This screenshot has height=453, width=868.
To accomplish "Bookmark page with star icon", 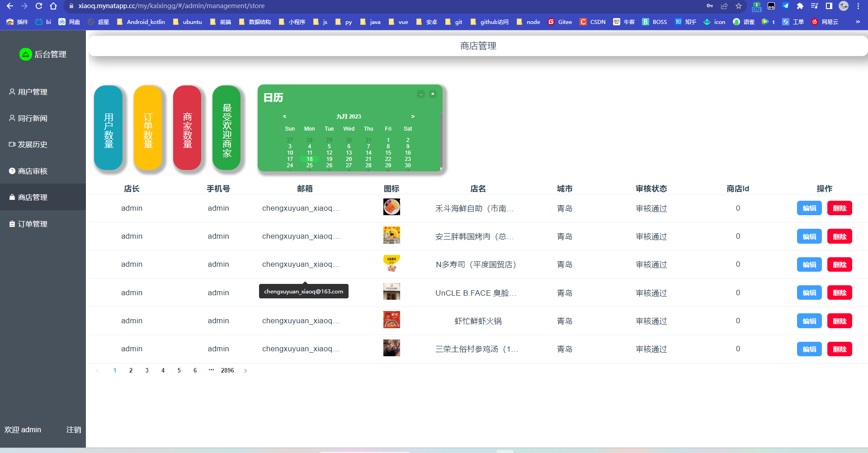I will (x=739, y=6).
